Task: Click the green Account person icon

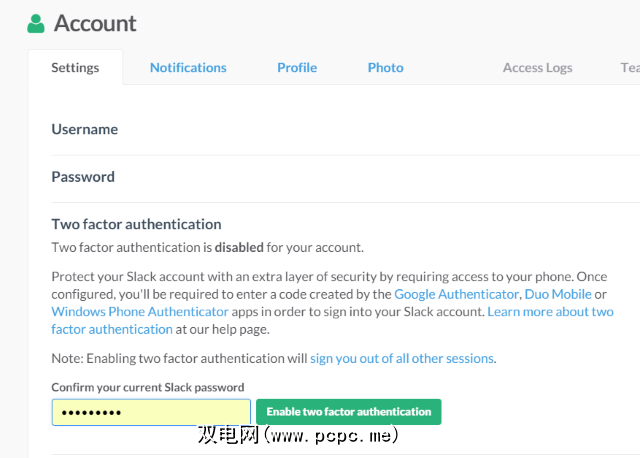Action: pyautogui.click(x=37, y=23)
